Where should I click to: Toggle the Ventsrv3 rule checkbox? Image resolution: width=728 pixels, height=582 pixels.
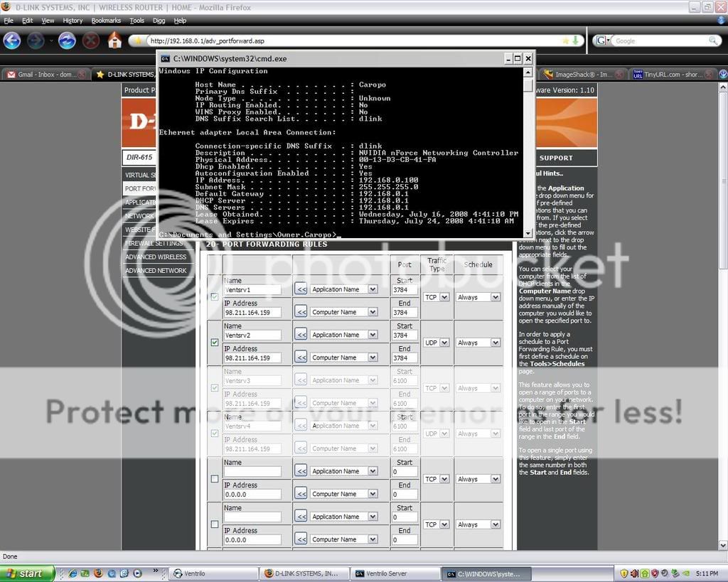215,387
